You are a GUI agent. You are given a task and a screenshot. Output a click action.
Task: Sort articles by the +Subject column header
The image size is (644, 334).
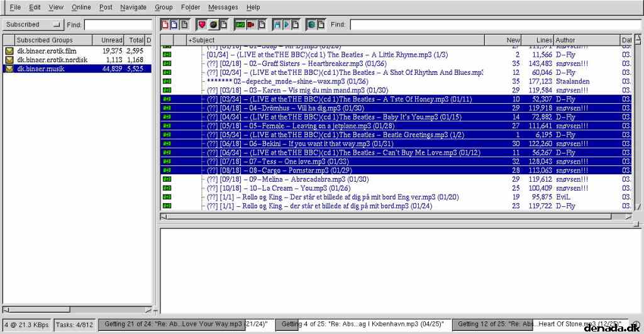point(336,40)
